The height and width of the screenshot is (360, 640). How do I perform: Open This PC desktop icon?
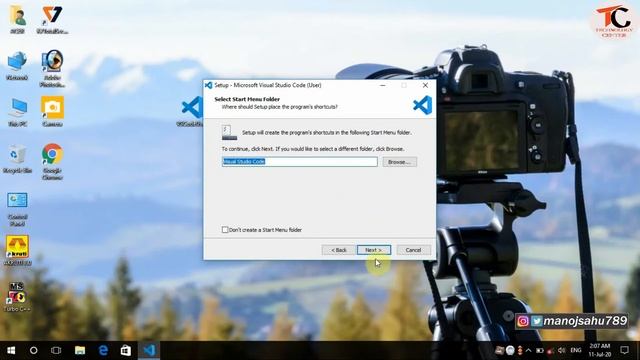click(x=17, y=112)
